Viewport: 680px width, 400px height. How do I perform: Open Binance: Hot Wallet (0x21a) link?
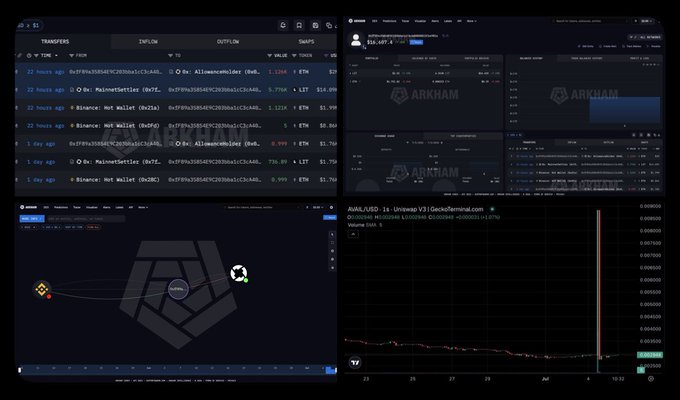click(x=118, y=108)
